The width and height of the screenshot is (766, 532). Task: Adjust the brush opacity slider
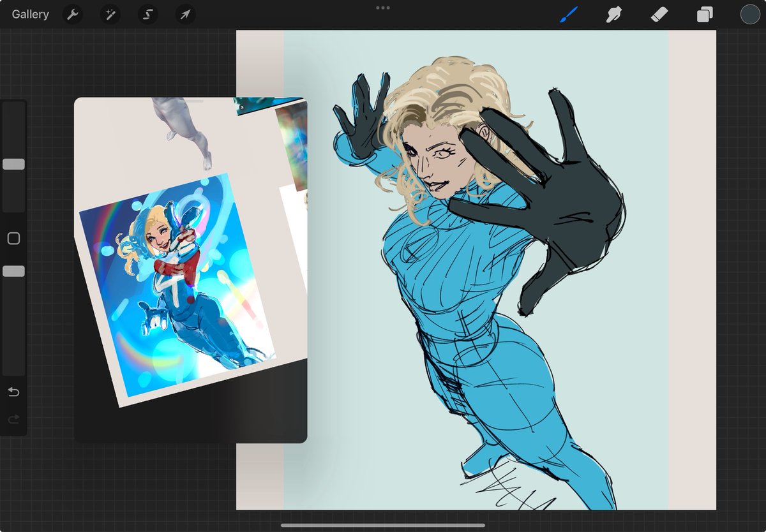tap(13, 270)
